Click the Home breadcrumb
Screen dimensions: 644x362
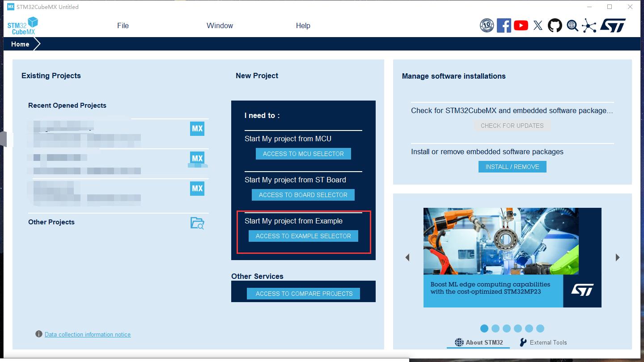click(x=21, y=44)
